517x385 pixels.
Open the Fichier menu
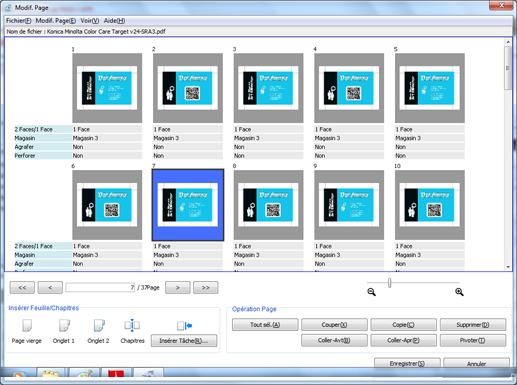(19, 21)
